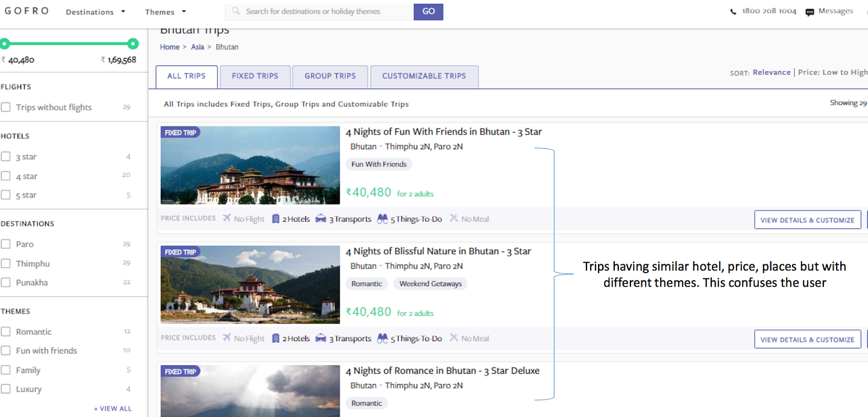Sort results by Relevance

772,72
